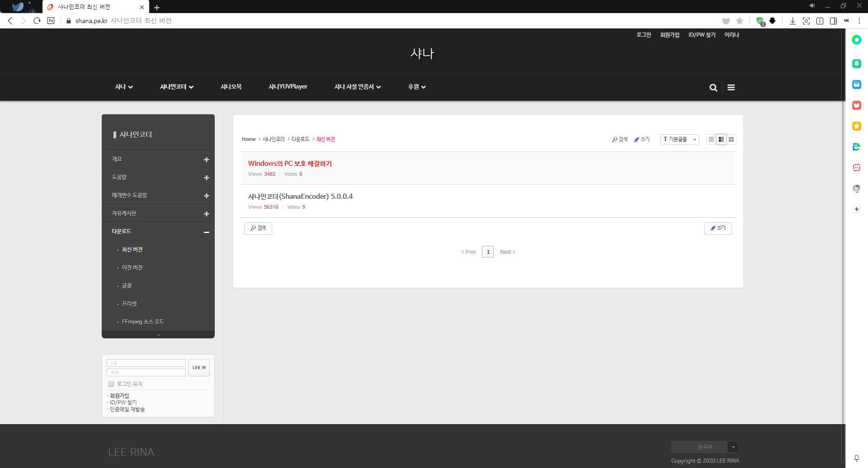This screenshot has width=868, height=468.
Task: Open 샤나인코더(ShanaEncoder) 5.0.0.4 post
Action: click(x=300, y=197)
